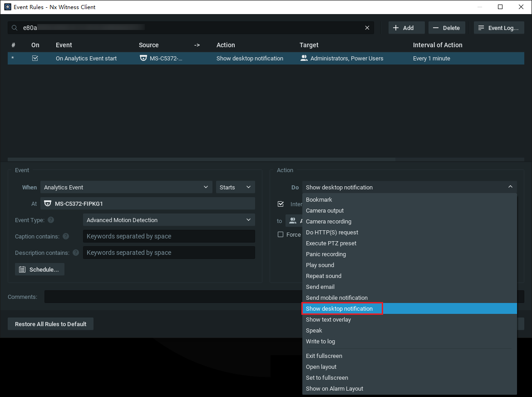Select Show on Alarm Layout action
This screenshot has height=397, width=532.
click(409, 388)
